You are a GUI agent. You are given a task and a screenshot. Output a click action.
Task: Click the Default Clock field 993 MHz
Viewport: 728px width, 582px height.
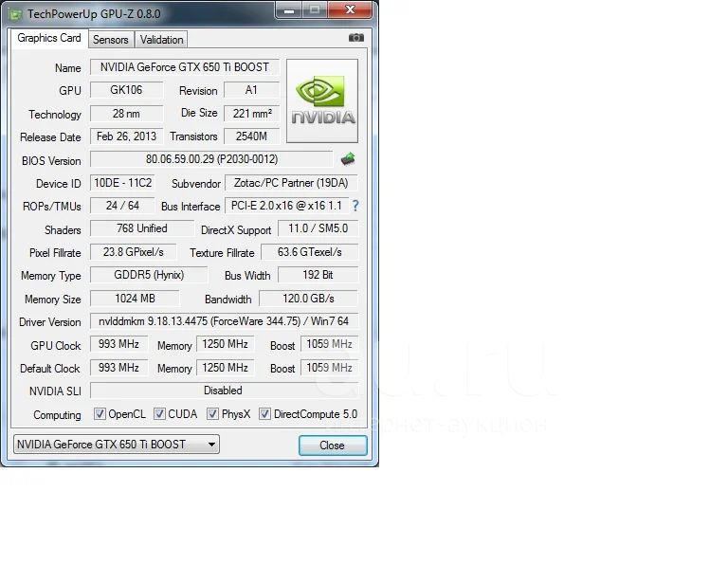click(x=118, y=368)
